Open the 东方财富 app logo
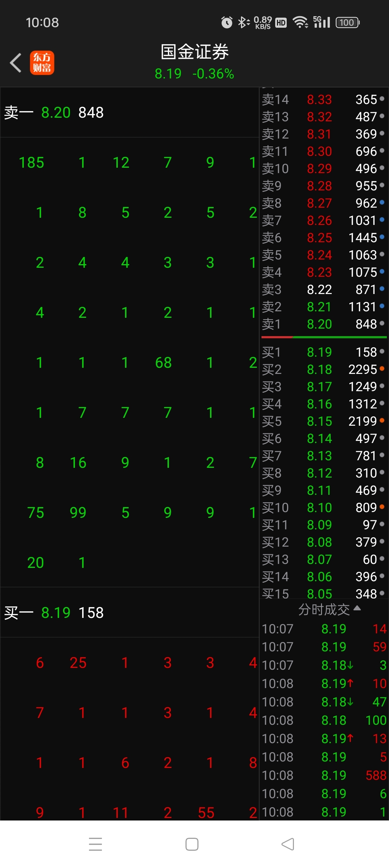 coord(42,63)
